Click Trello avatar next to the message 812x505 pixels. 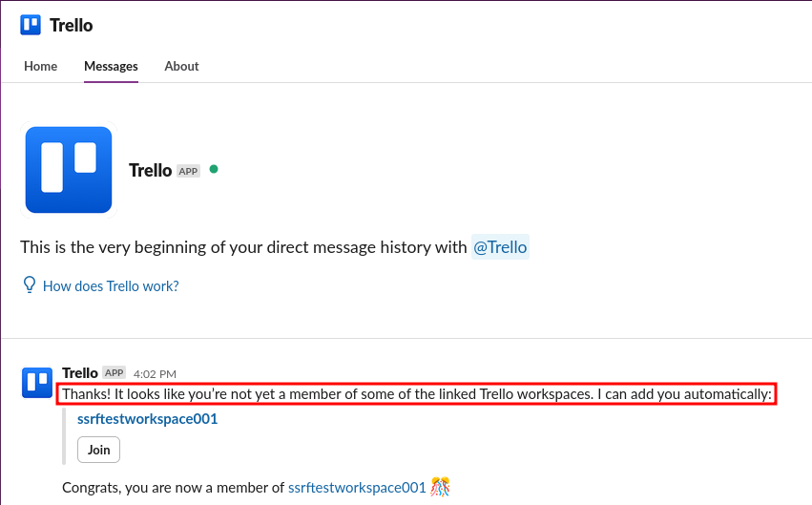point(36,382)
